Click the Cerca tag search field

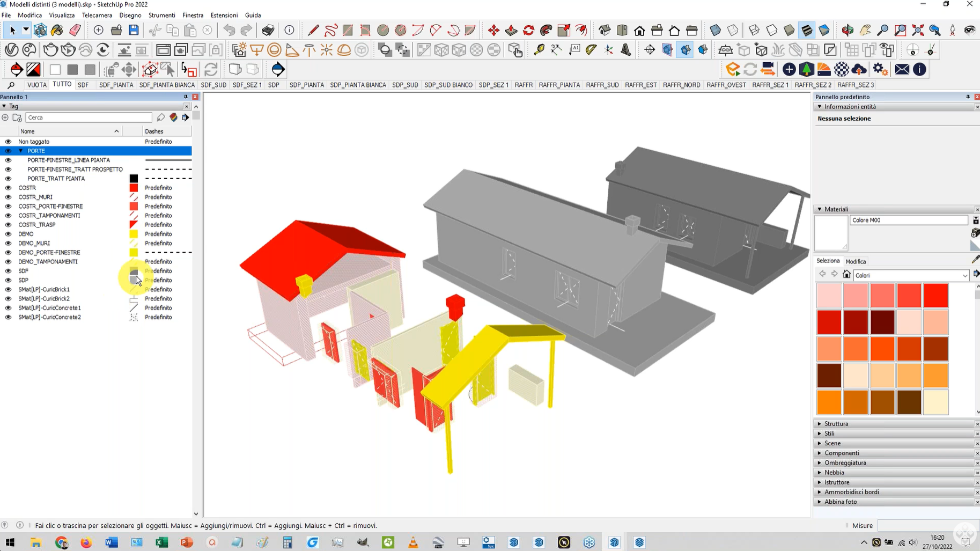[89, 117]
